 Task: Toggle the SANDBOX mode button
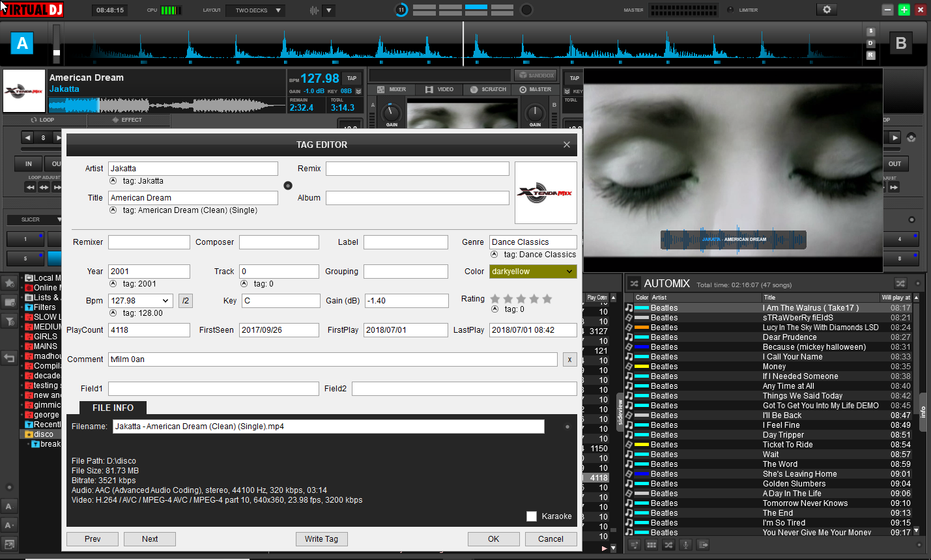536,75
